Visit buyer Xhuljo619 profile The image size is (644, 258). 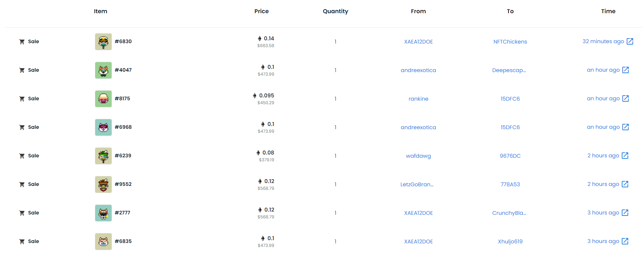pos(510,242)
